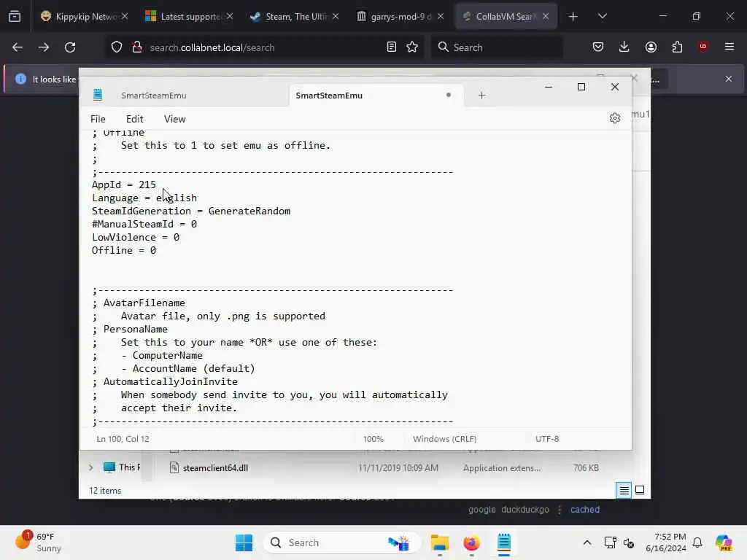Open Firefox application hamburger menu
The width and height of the screenshot is (747, 560).
[729, 47]
